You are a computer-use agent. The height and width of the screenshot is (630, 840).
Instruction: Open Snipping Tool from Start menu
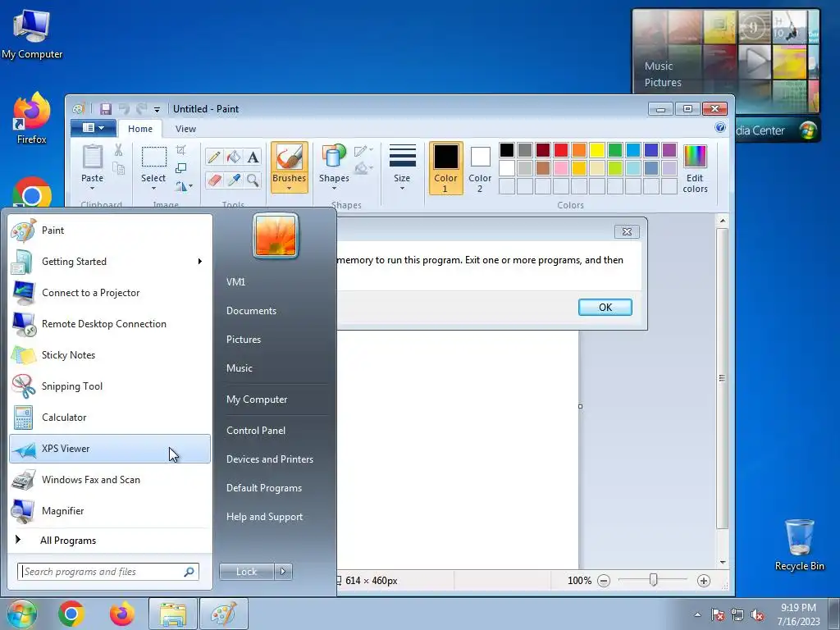[x=110, y=386]
